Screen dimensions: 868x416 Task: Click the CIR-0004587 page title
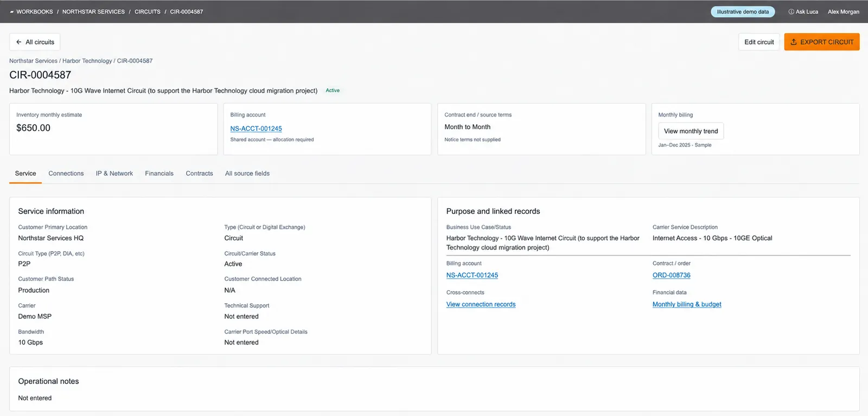(x=40, y=75)
